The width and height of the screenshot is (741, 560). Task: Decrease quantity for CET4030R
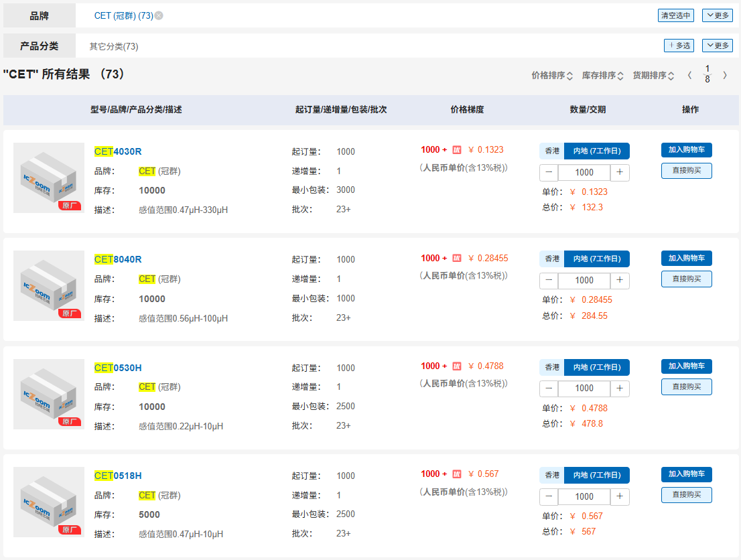[549, 173]
